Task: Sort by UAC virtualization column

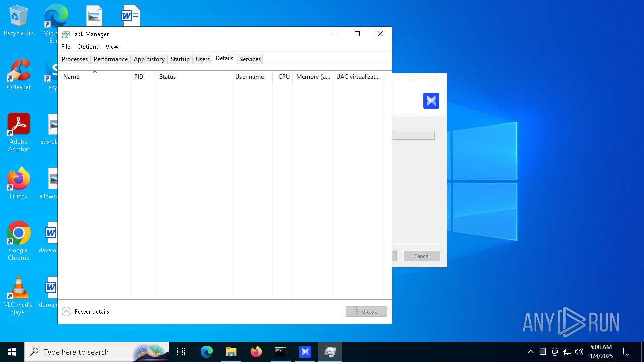Action: [x=358, y=77]
